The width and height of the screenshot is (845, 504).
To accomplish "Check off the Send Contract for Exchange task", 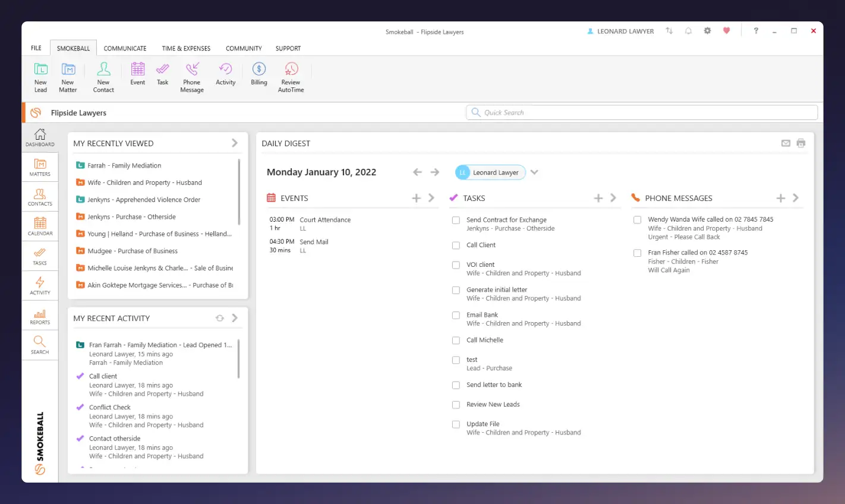I will tap(456, 220).
